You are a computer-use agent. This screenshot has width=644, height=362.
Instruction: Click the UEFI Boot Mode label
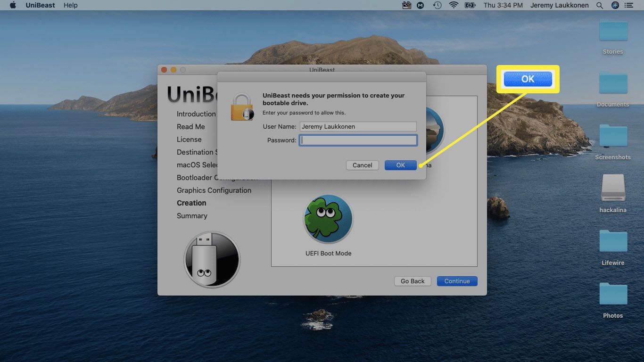point(328,253)
